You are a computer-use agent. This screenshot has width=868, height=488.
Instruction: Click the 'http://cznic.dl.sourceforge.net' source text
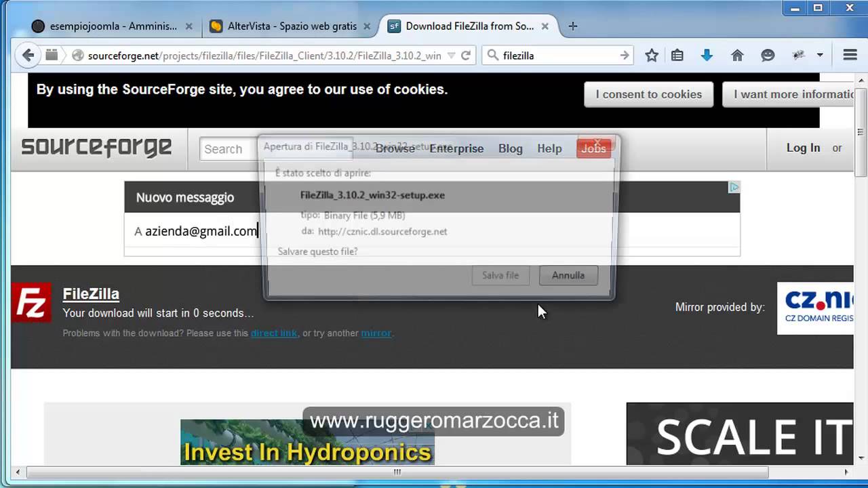[382, 231]
